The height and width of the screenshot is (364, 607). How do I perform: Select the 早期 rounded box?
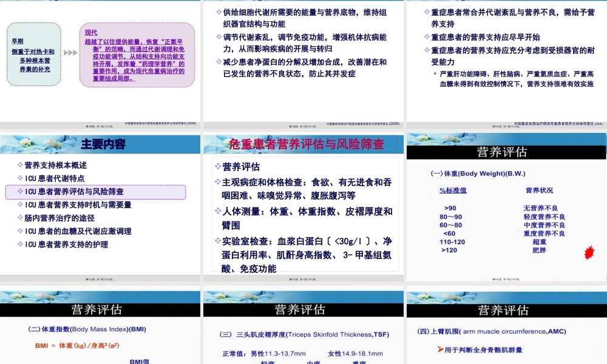[34, 55]
